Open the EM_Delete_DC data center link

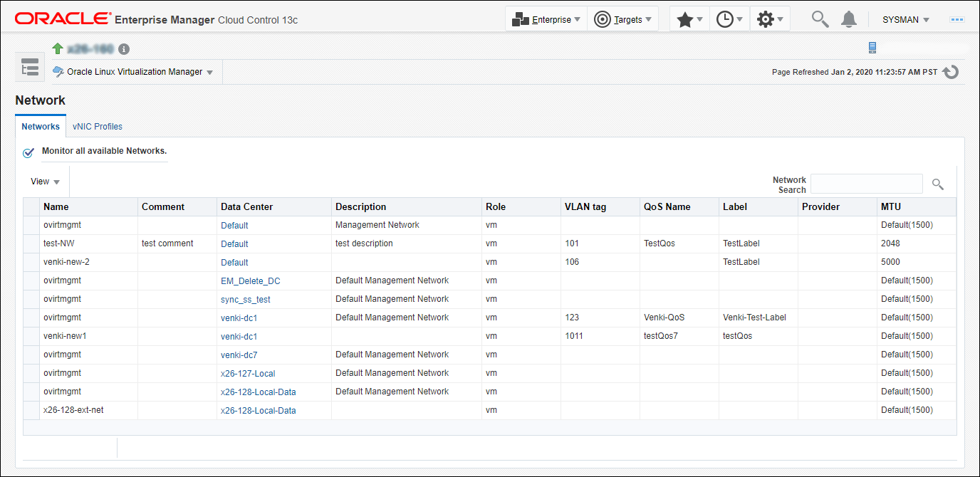pyautogui.click(x=251, y=281)
